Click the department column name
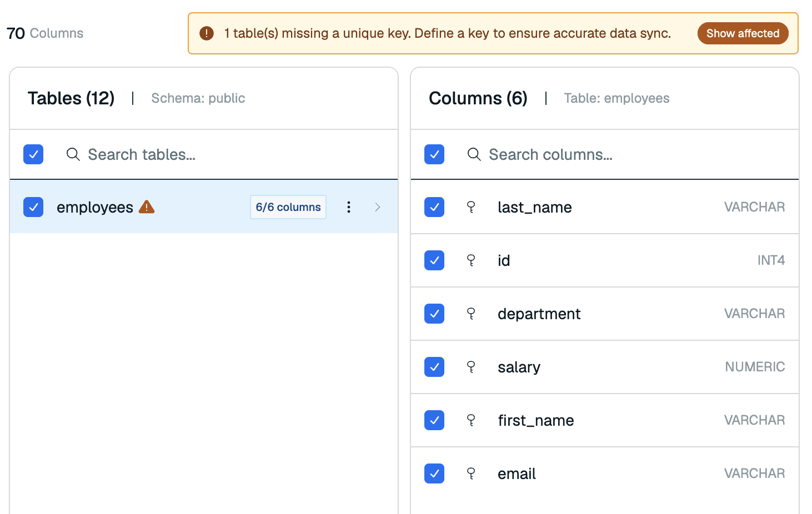 pyautogui.click(x=539, y=314)
